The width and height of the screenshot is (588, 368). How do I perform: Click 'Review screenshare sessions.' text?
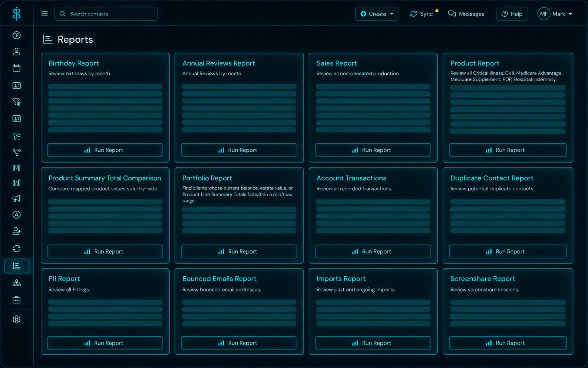(485, 289)
